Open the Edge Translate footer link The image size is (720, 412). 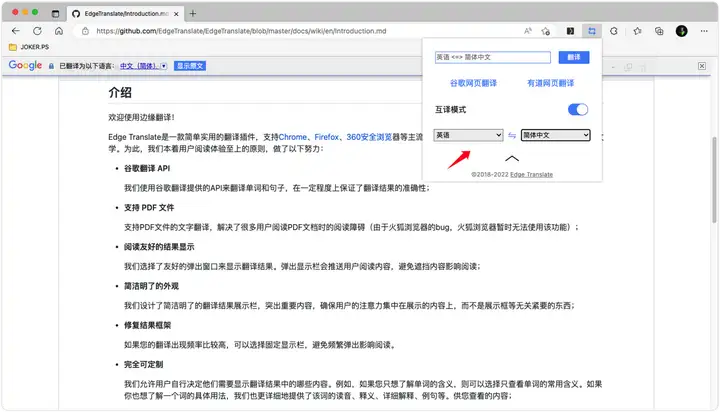[x=531, y=175]
